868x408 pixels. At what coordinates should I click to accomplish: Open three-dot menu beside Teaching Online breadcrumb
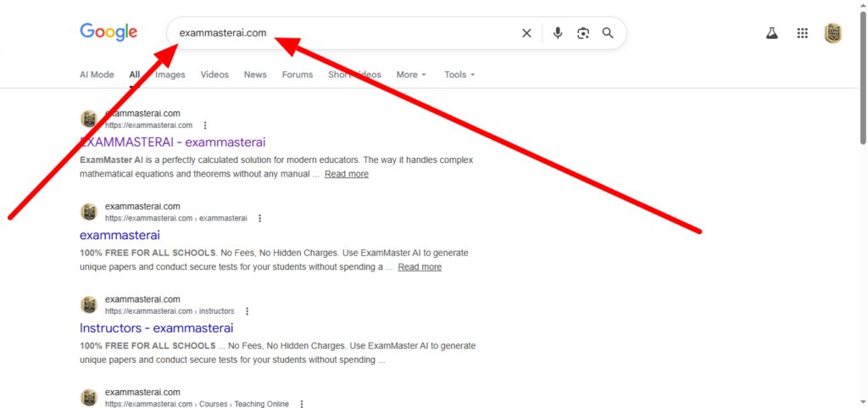(x=302, y=404)
